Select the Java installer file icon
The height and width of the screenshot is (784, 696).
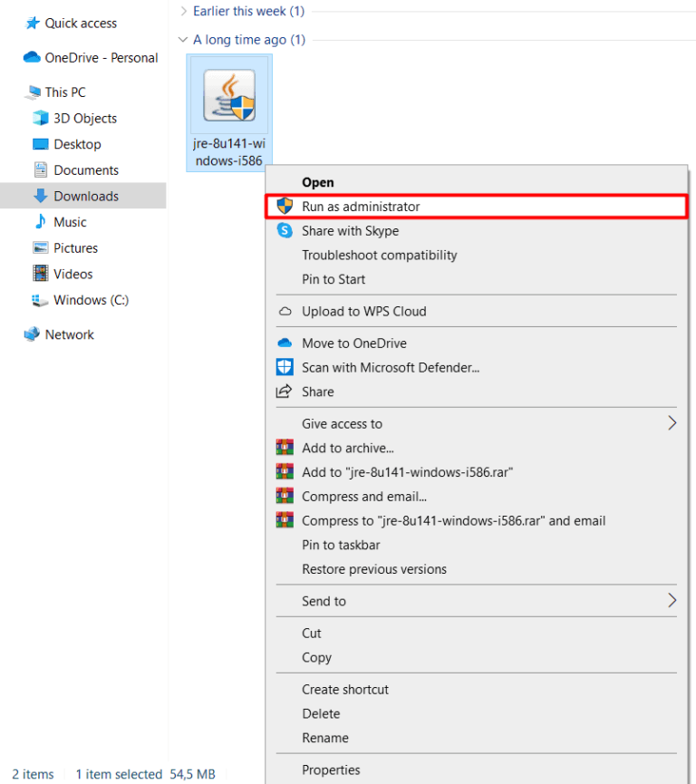click(x=229, y=95)
